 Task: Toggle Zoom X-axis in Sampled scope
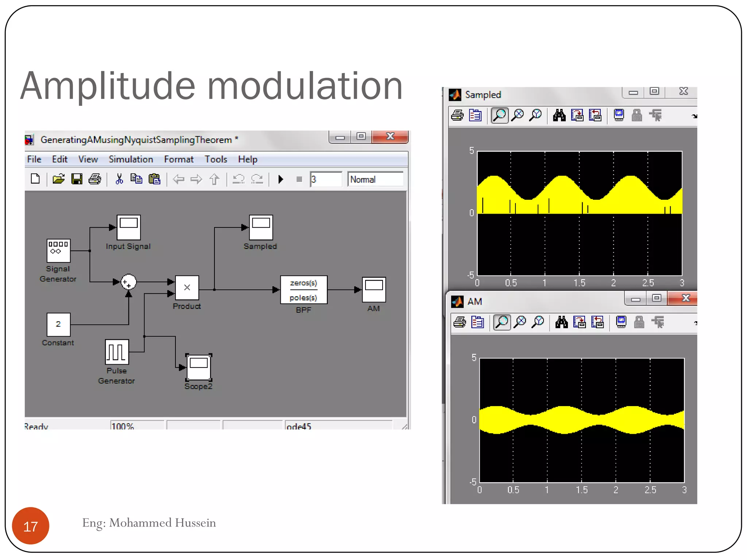pos(518,116)
